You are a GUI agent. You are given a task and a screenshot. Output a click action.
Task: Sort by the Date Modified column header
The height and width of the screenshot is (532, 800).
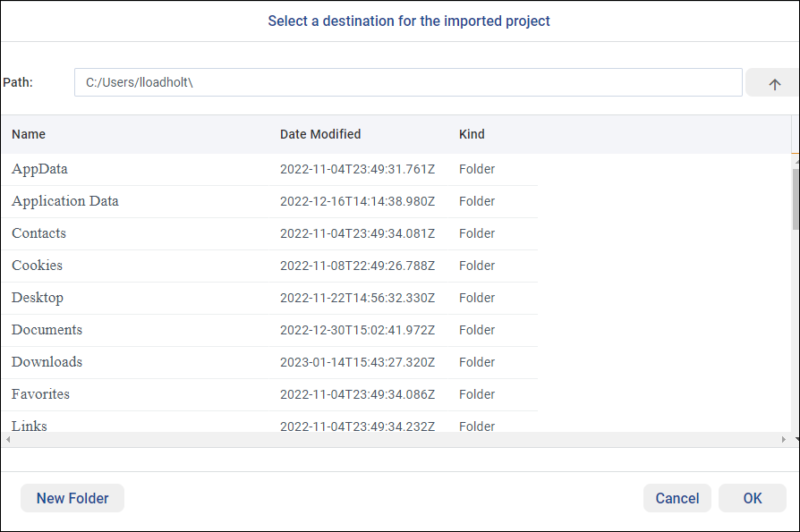[x=320, y=134]
